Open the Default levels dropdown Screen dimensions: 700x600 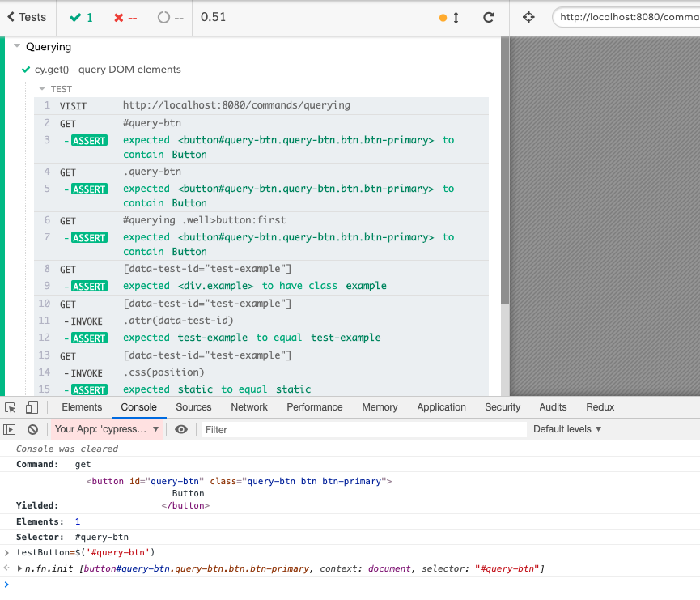point(567,429)
